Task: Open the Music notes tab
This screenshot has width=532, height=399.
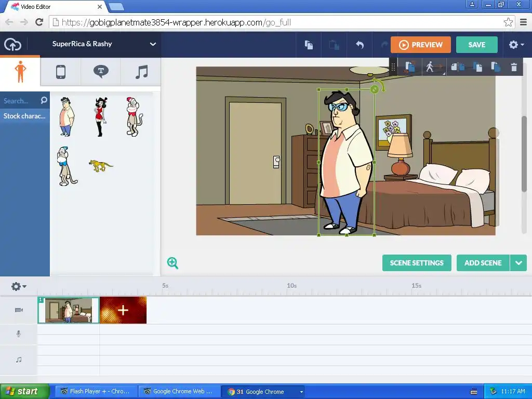Action: point(141,72)
